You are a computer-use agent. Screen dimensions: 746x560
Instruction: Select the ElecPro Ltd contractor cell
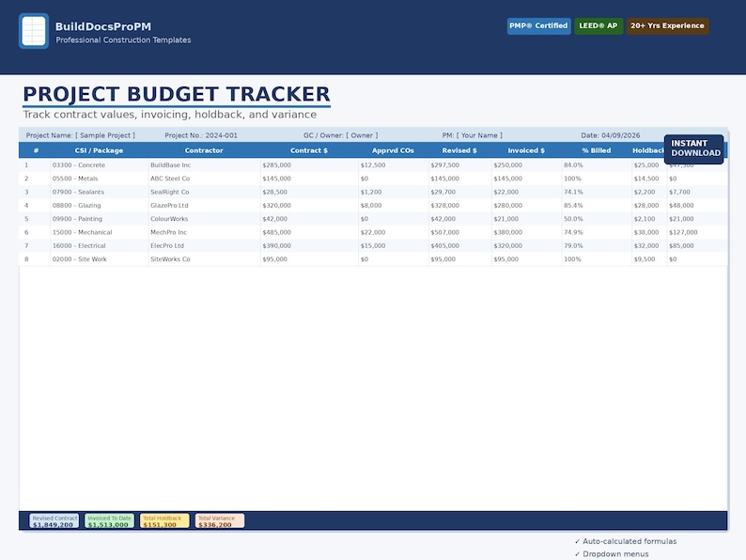(204, 245)
